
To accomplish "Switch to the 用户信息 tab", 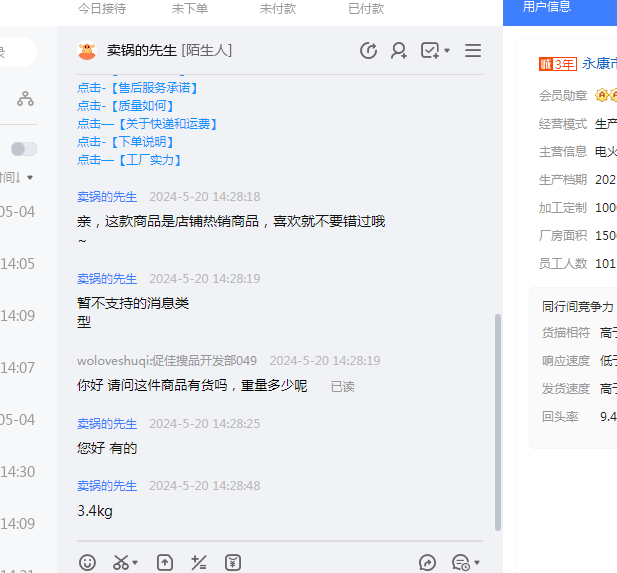I will coord(547,7).
